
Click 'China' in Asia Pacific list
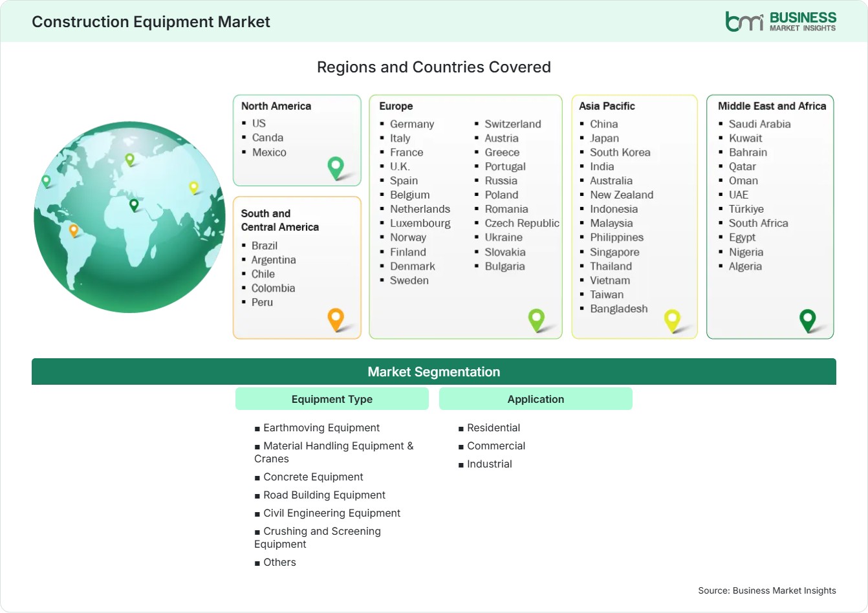604,124
